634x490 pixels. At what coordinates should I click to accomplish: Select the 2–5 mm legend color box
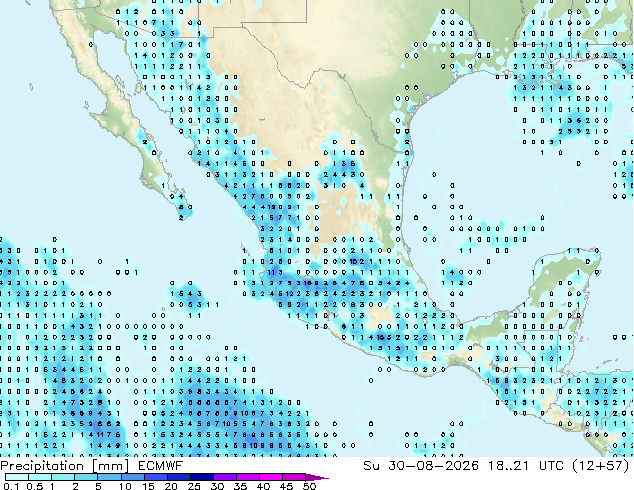tap(86, 477)
